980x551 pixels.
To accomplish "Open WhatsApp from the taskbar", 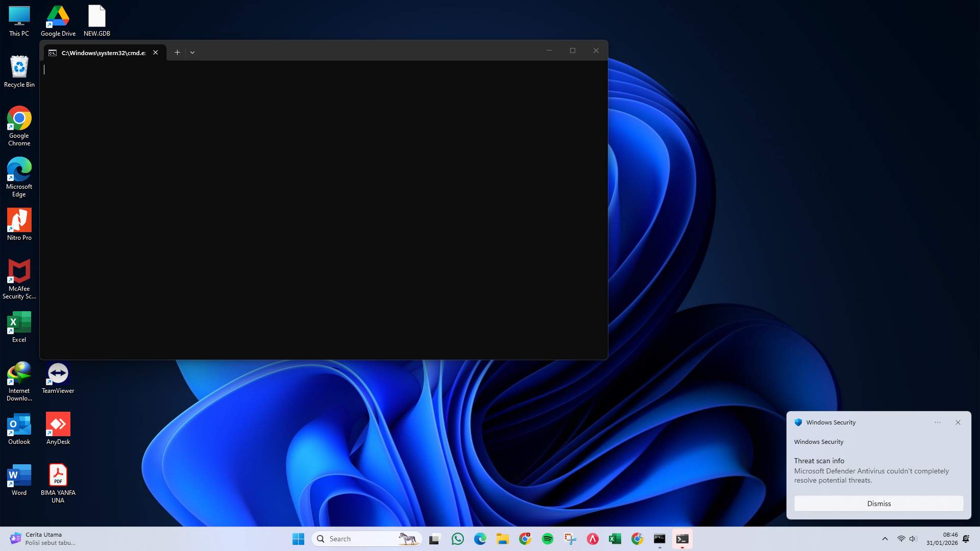I will point(457,538).
